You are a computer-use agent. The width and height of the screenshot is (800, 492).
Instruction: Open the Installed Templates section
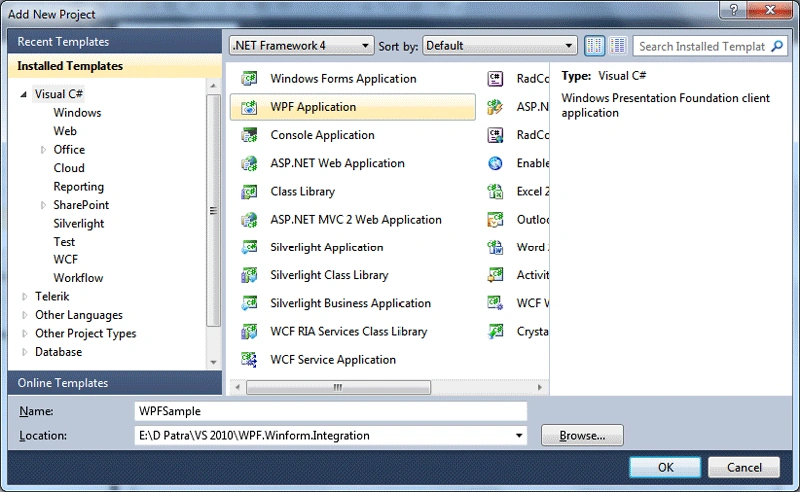coord(115,66)
